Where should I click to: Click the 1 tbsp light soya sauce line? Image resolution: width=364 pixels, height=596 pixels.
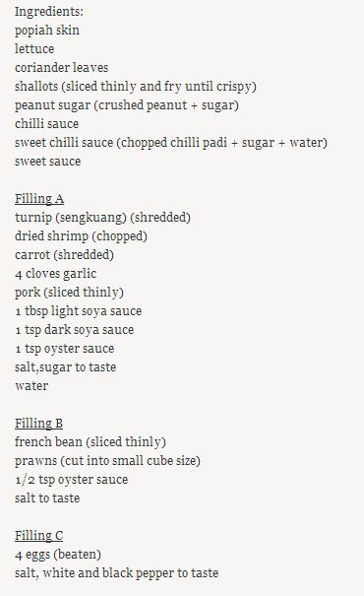pyautogui.click(x=78, y=311)
